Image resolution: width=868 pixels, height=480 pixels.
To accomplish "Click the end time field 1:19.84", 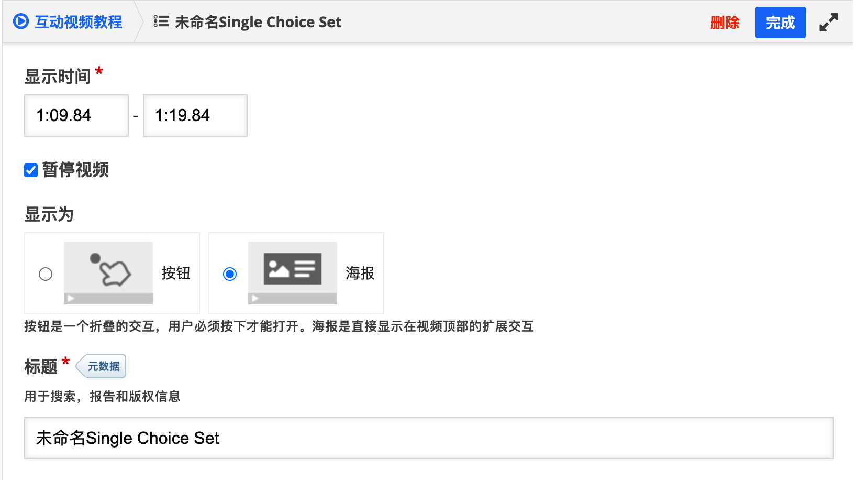I will pyautogui.click(x=195, y=115).
